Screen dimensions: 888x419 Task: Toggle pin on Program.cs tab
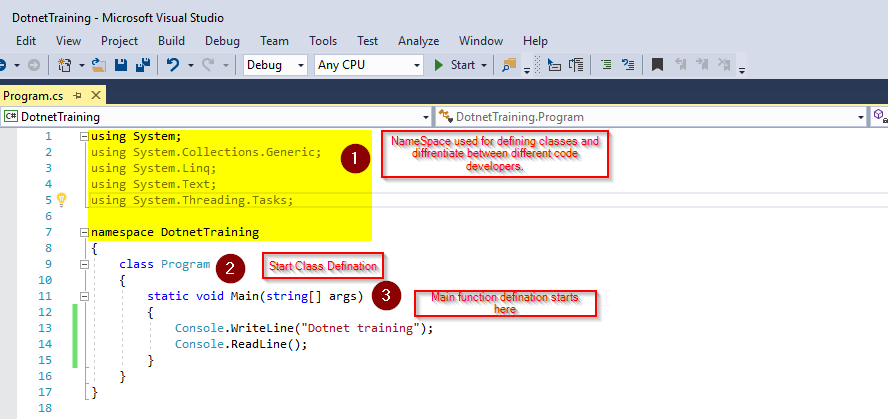(78, 96)
